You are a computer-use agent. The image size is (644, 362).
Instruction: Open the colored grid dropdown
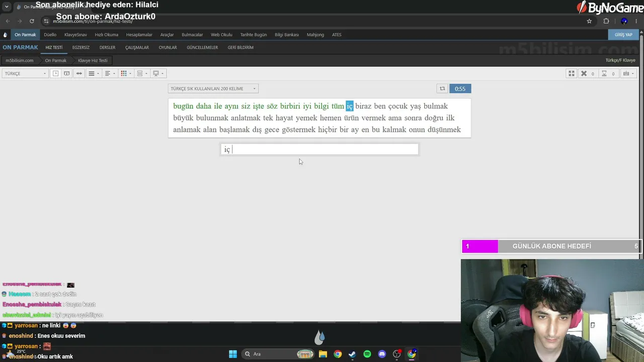pyautogui.click(x=126, y=73)
